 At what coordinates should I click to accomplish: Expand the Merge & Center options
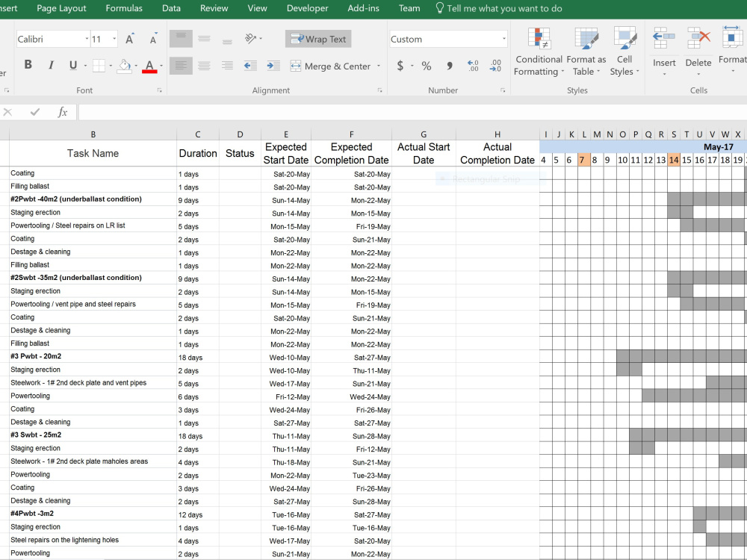point(379,66)
